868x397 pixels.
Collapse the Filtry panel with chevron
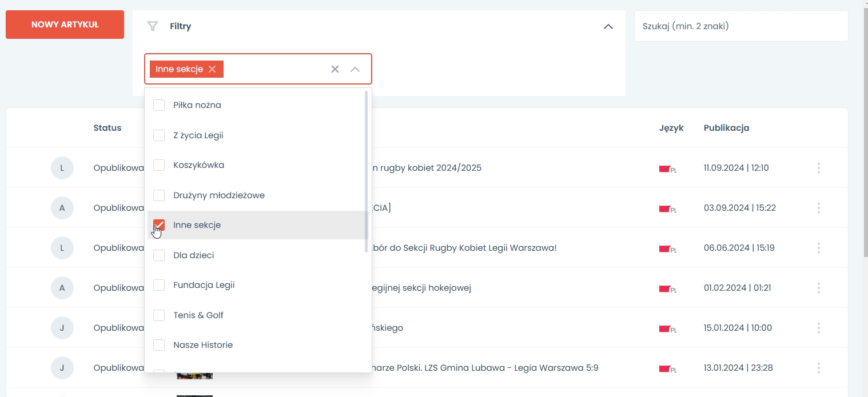pyautogui.click(x=608, y=26)
